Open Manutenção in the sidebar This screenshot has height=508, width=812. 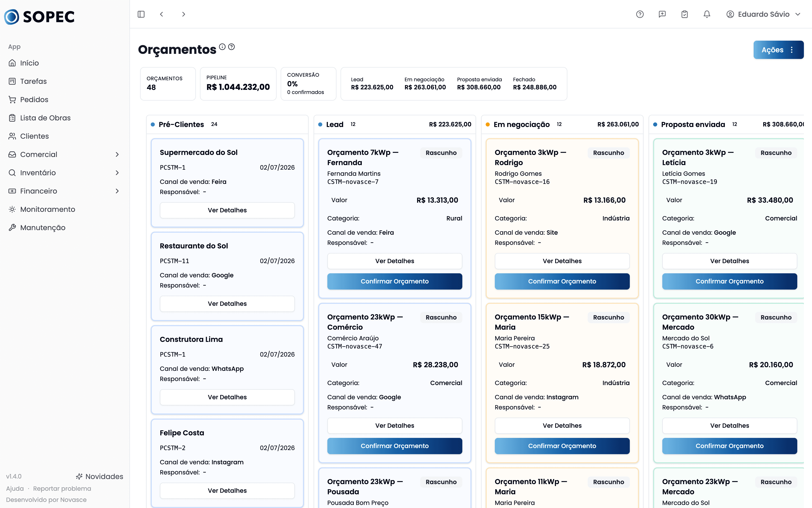click(x=64, y=228)
